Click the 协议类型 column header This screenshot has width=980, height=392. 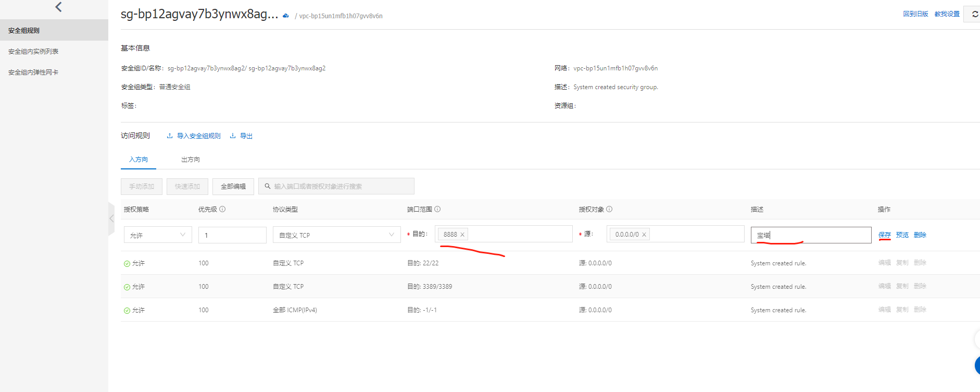point(285,209)
